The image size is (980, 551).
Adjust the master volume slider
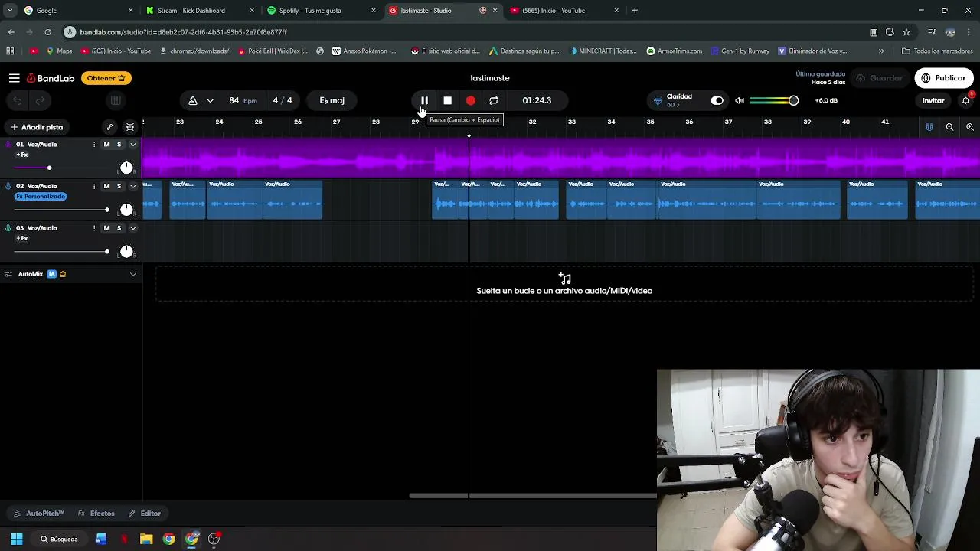[x=774, y=100]
